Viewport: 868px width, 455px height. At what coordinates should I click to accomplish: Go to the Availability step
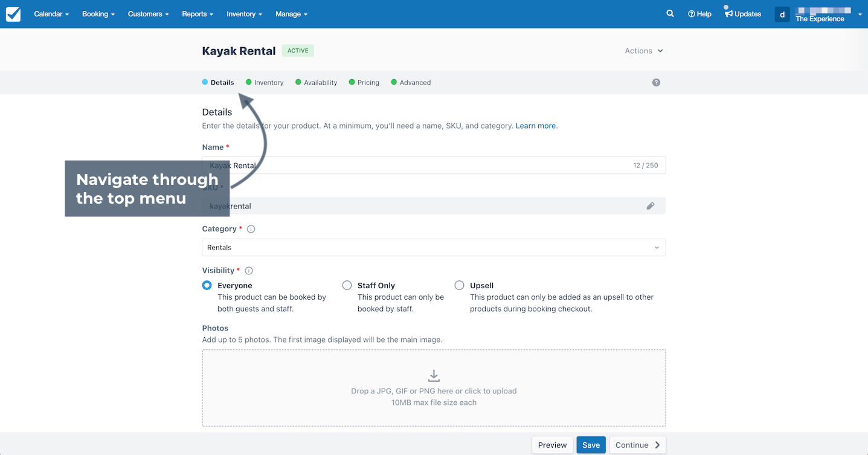point(317,82)
